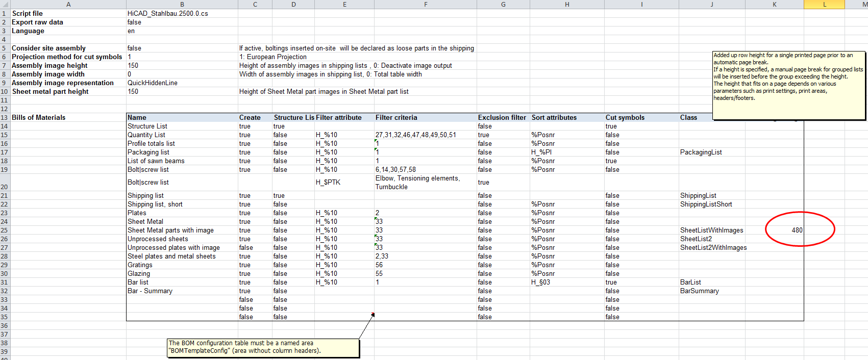Select the SheetListWithImages class cell
This screenshot has width=868, height=360.
[x=711, y=230]
